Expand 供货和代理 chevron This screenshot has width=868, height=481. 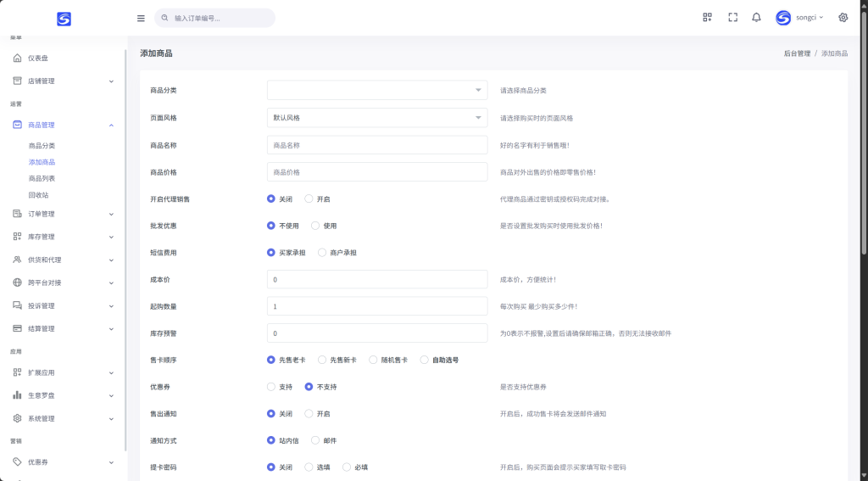tap(111, 260)
